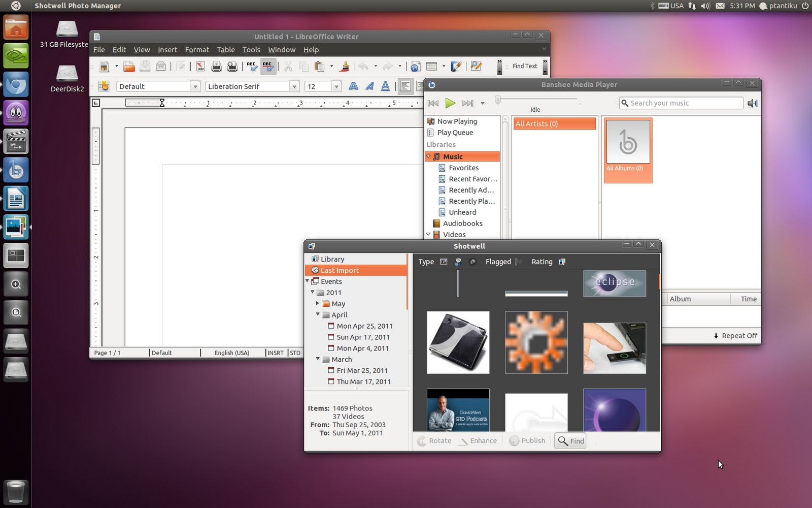Image resolution: width=812 pixels, height=508 pixels.
Task: Click the Banshee sidebar vertical scrollbar
Action: coord(505,178)
